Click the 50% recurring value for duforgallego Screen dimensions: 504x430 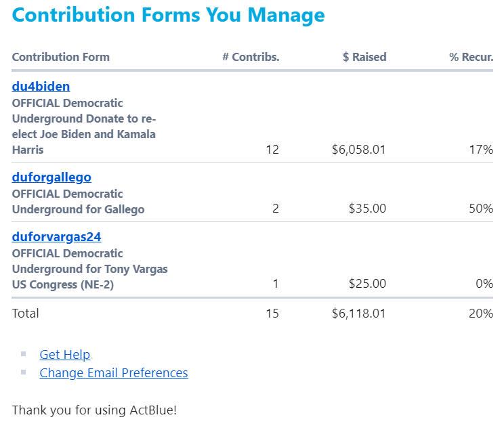480,209
